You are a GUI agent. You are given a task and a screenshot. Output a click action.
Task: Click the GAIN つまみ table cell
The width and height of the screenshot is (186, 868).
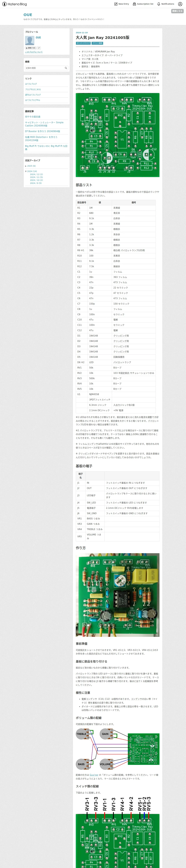pos(95,524)
